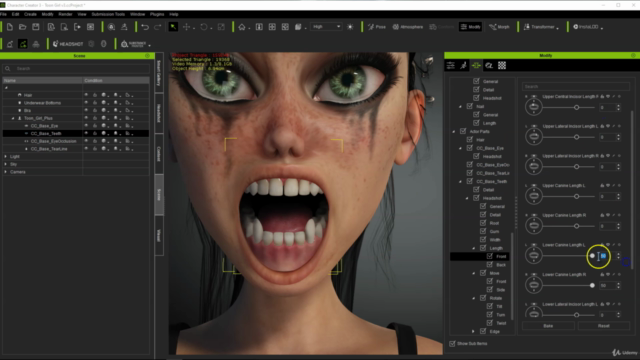Switch to Pose mode
The height and width of the screenshot is (360, 640).
point(377,27)
